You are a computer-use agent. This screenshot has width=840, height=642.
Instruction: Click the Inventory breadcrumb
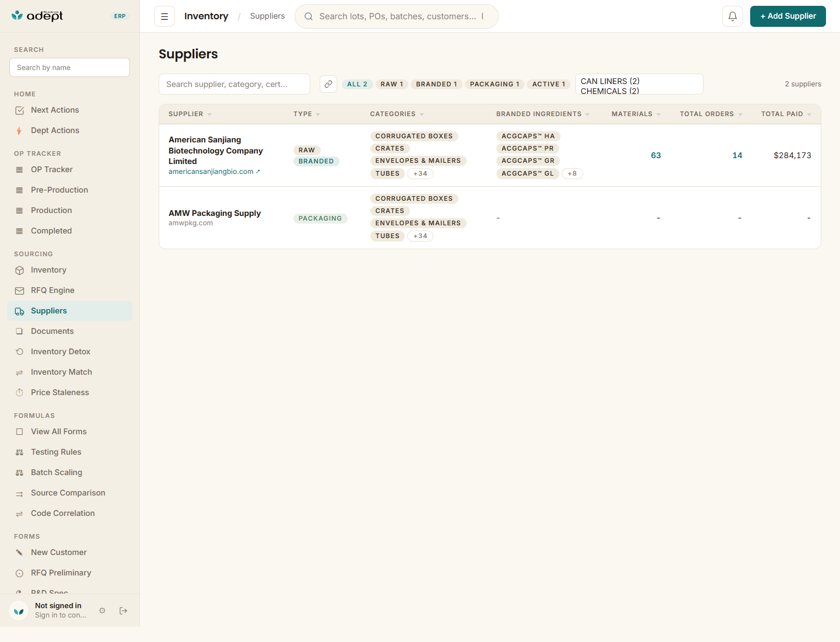[x=206, y=16]
